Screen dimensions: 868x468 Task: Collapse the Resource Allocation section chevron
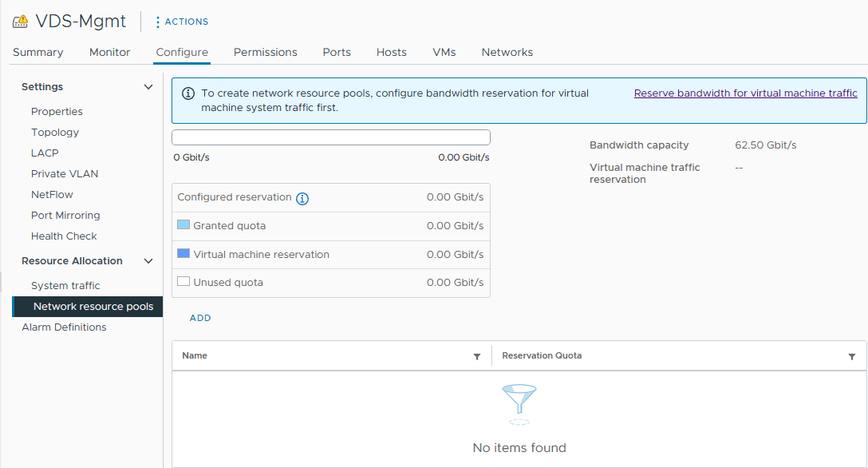click(x=148, y=261)
